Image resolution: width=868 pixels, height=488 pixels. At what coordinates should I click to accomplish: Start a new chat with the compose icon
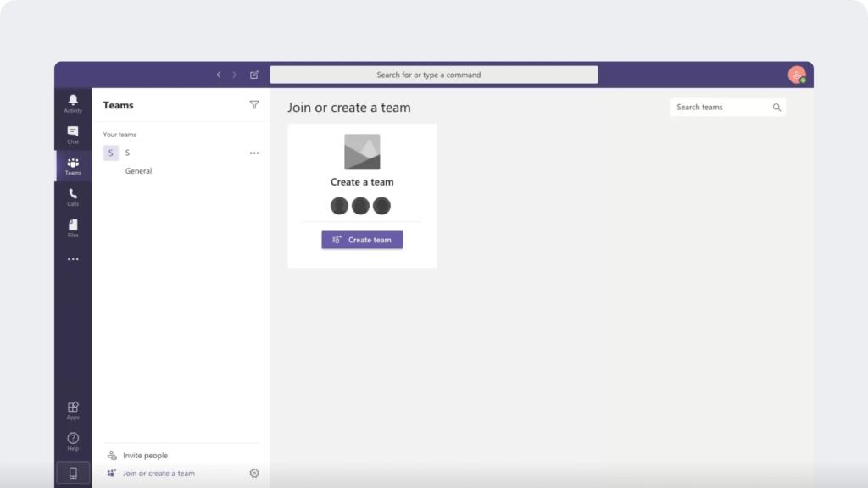click(x=253, y=75)
